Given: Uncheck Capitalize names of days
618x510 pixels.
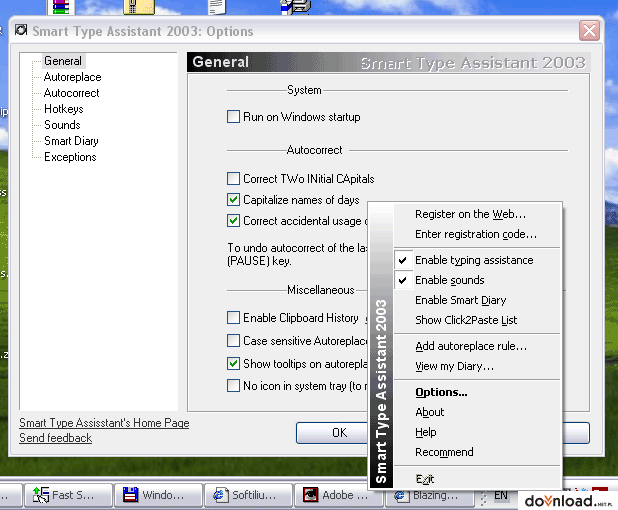Looking at the screenshot, I should tap(233, 199).
